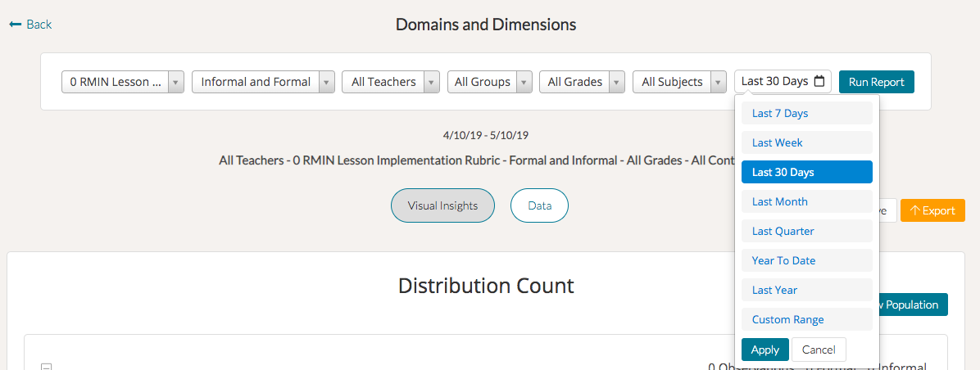980x370 pixels.
Task: Click the Back arrow link
Action: [x=30, y=25]
